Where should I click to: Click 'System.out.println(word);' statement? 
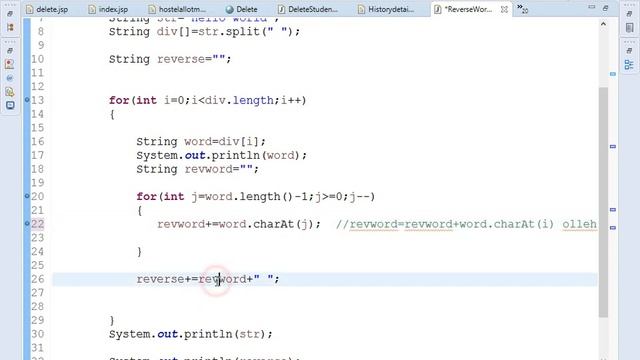point(221,155)
